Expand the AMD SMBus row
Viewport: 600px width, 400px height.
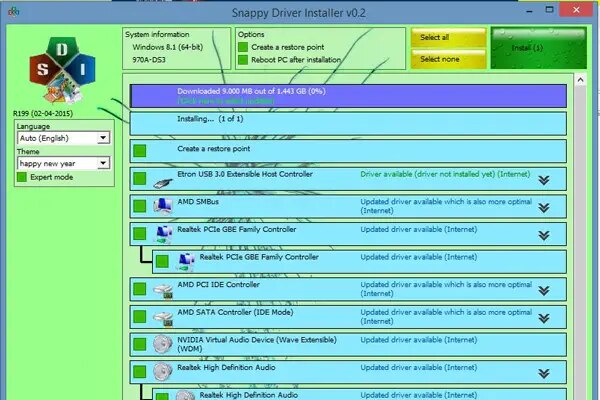(x=544, y=207)
